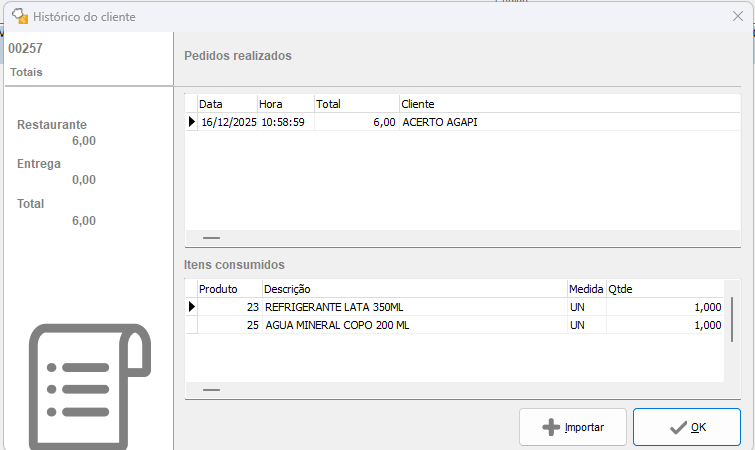The width and height of the screenshot is (755, 450).
Task: Select the REFRIGERANTE LATA 350ML item
Action: click(x=414, y=307)
